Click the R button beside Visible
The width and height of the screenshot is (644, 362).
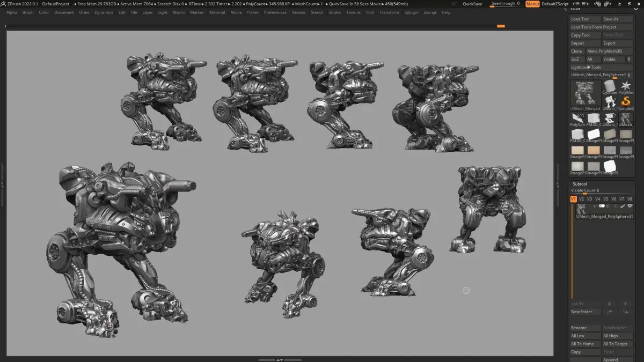630,59
